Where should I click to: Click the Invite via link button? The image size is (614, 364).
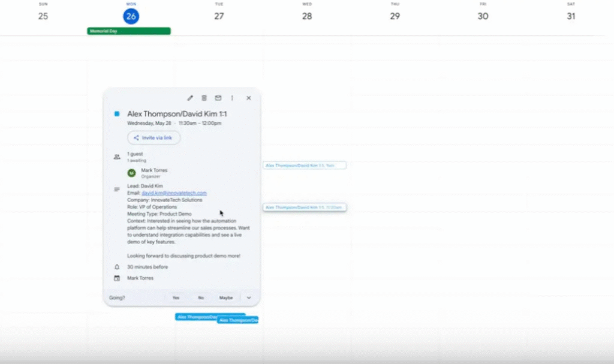[153, 137]
